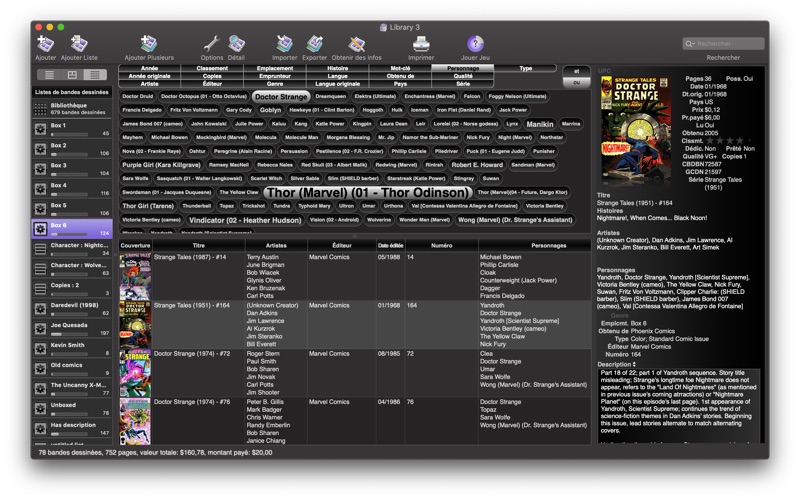The image size is (800, 500).
Task: Toggle the Manikin character tag
Action: 540,124
